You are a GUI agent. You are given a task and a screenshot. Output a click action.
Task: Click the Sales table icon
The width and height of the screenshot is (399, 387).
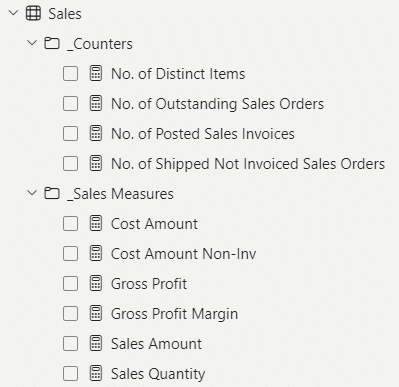[33, 14]
